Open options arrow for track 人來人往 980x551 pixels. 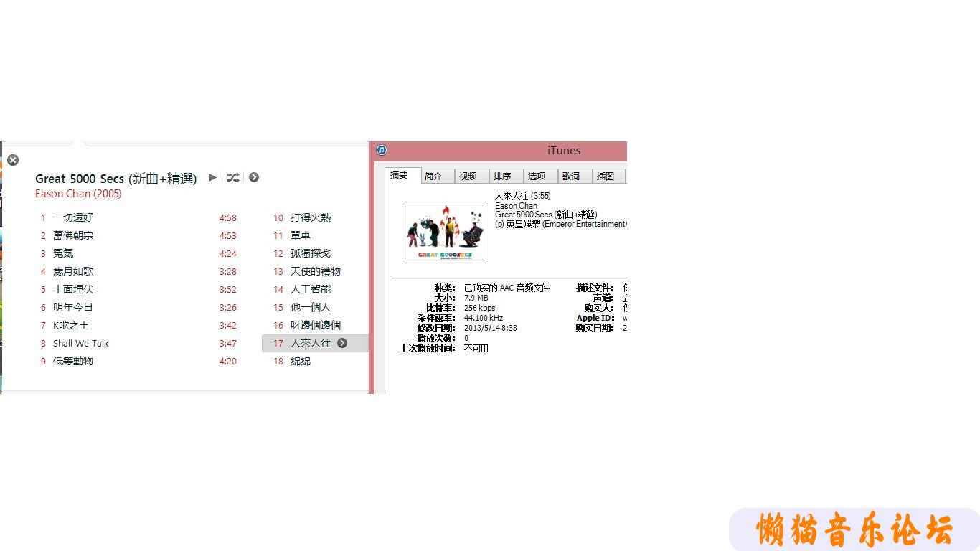[342, 343]
